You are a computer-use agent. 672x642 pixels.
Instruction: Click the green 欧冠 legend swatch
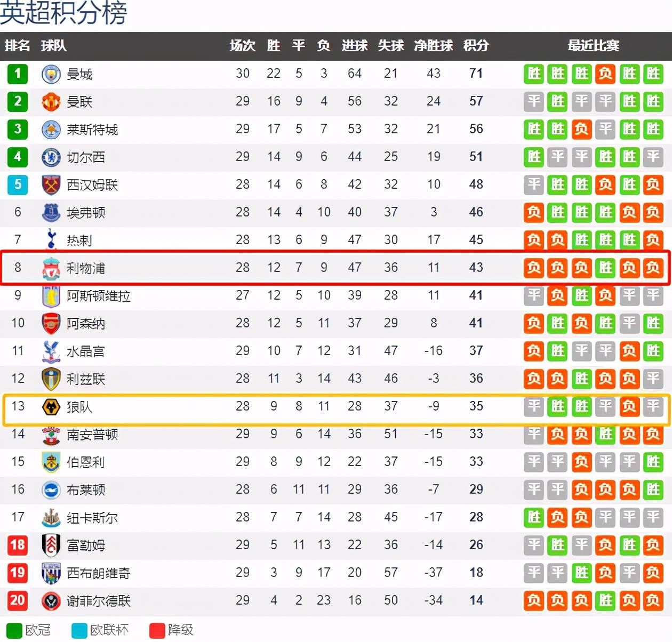click(14, 630)
